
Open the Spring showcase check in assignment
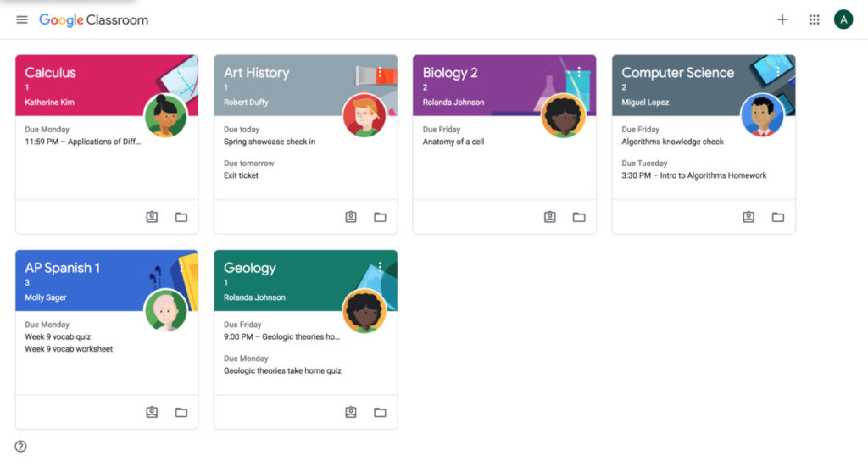[x=270, y=142]
